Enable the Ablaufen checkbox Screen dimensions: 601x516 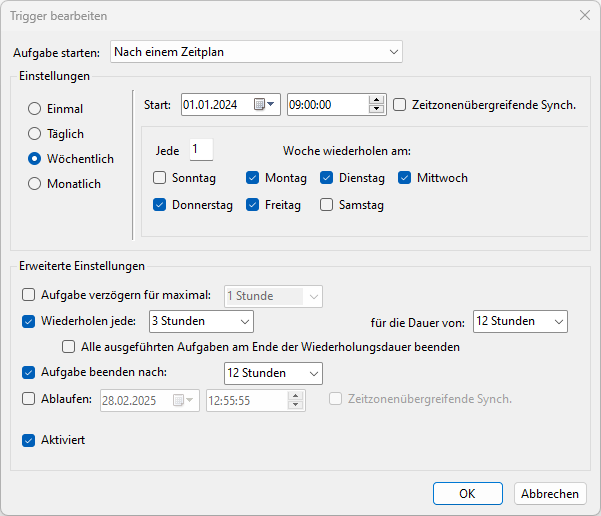(28, 399)
